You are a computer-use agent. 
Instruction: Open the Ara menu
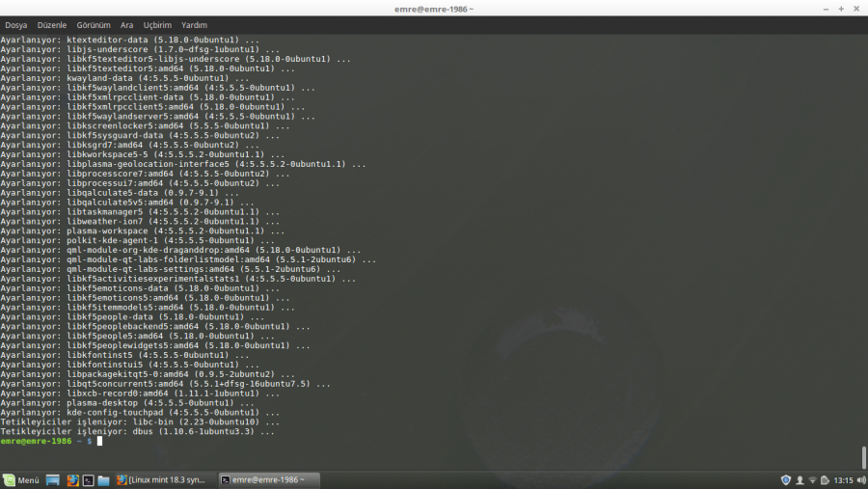pyautogui.click(x=126, y=25)
